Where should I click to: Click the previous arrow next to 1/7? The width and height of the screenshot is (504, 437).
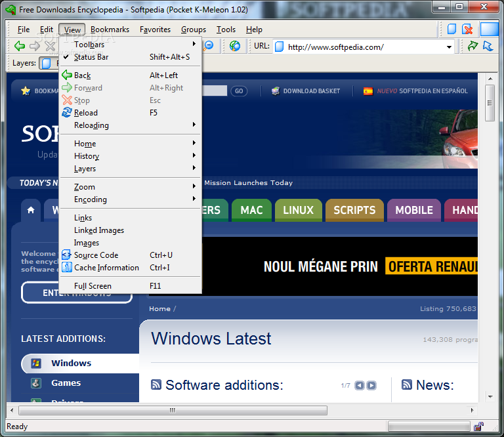360,385
